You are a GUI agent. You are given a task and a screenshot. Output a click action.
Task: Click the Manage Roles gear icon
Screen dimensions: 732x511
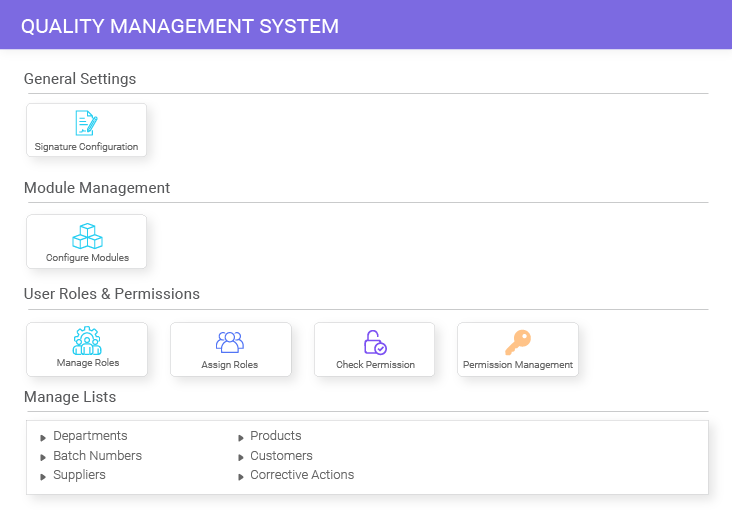(x=87, y=341)
